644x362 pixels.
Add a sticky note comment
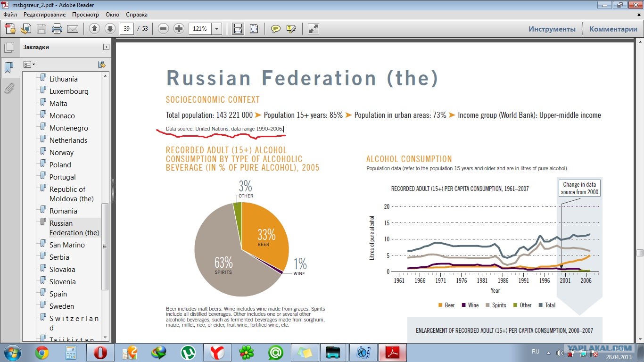276,29
